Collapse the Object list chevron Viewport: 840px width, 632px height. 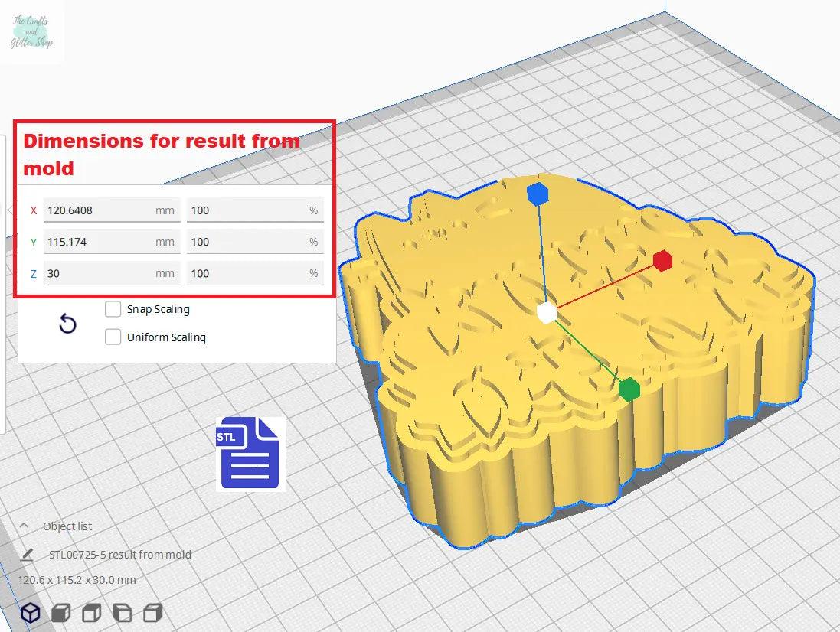click(24, 526)
